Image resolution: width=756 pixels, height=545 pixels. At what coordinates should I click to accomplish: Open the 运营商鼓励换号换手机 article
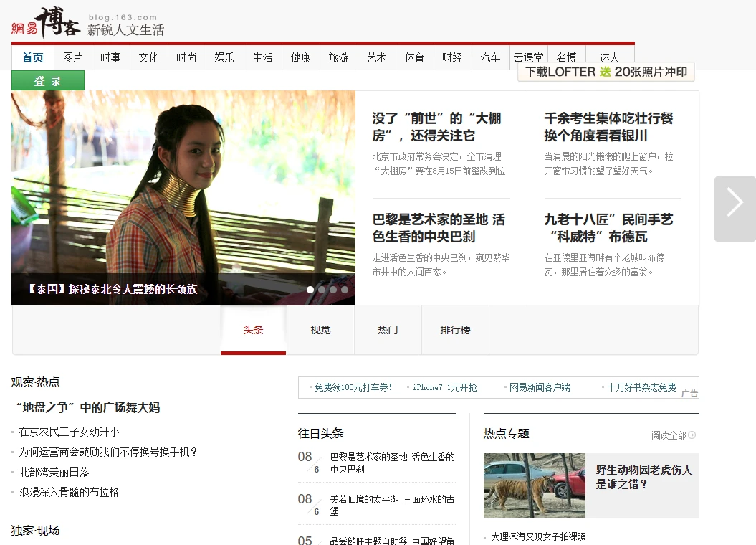pyautogui.click(x=108, y=452)
